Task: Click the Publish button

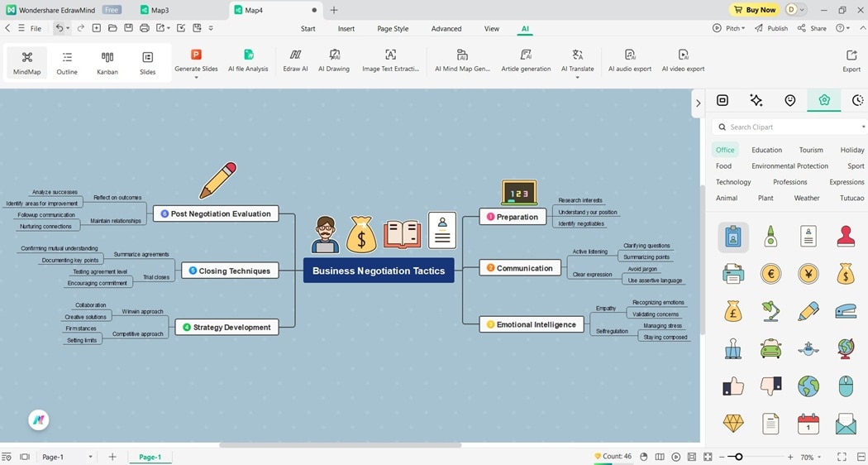Action: pos(771,27)
